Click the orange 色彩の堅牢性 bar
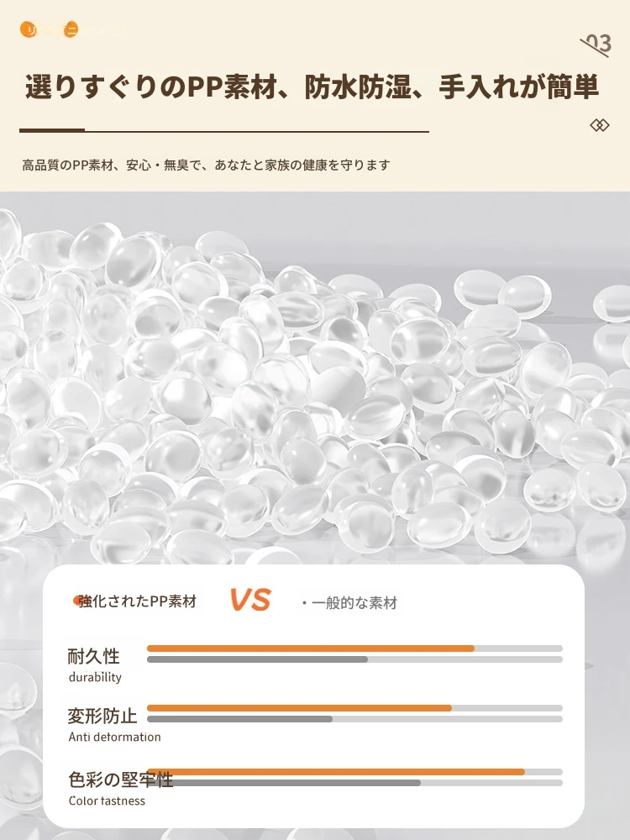 pyautogui.click(x=336, y=772)
